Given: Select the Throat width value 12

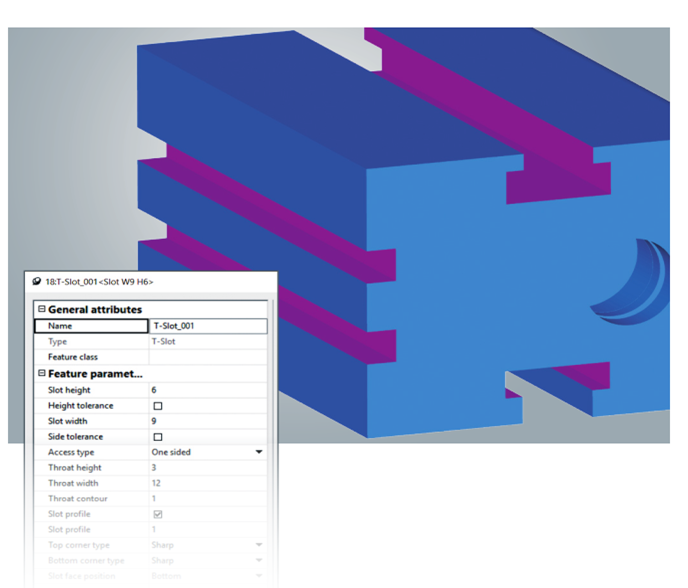Looking at the screenshot, I should pos(156,483).
